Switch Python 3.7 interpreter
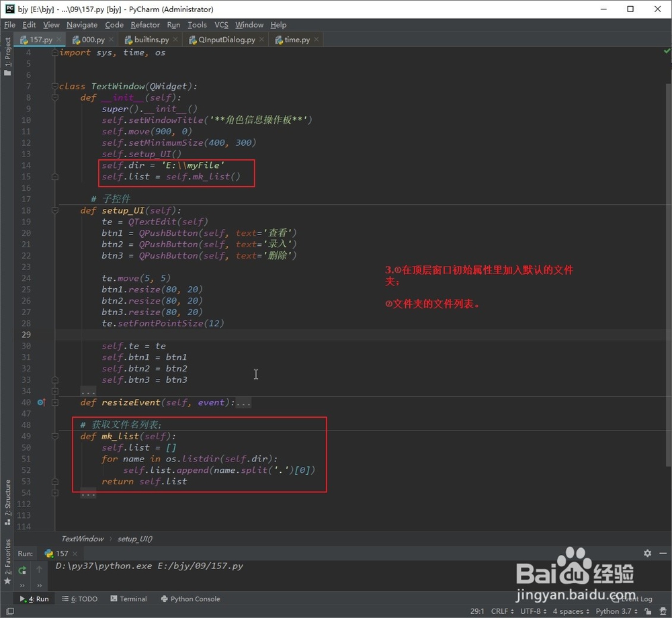The width and height of the screenshot is (672, 618). tap(616, 611)
